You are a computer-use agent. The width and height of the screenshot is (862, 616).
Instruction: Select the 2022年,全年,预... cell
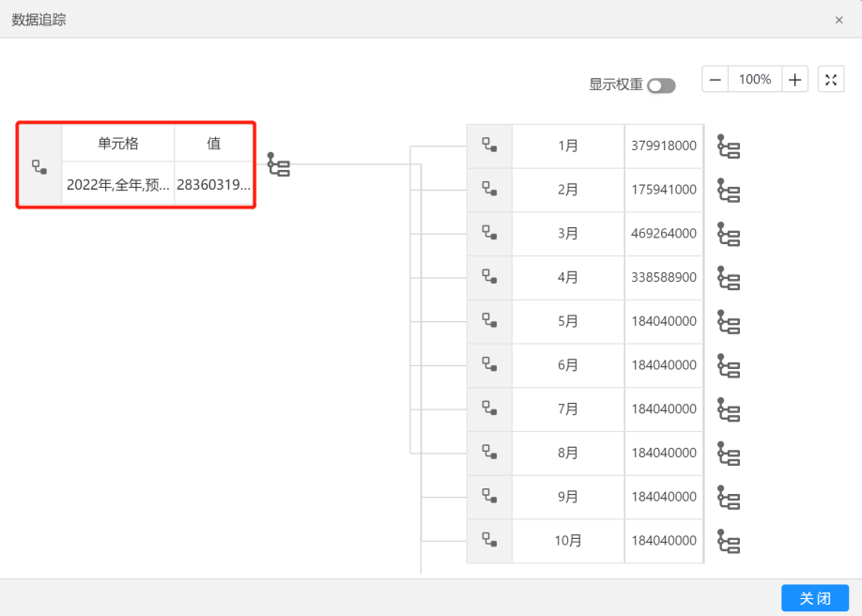[x=118, y=185]
